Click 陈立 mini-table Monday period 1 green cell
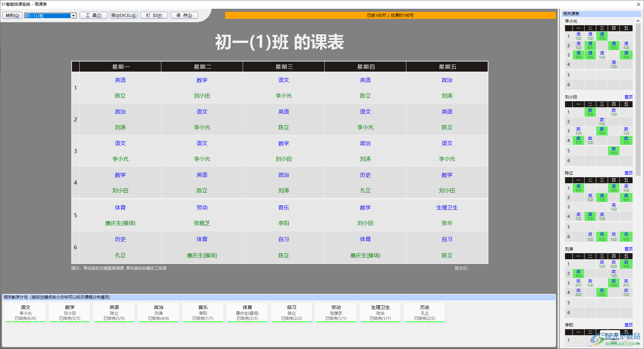644x349 pixels. coord(578,188)
